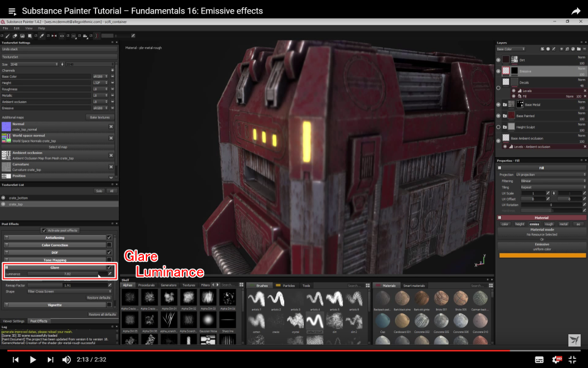Add a mask with the circle icon
Viewport: 588px width, 368px height.
(548, 49)
